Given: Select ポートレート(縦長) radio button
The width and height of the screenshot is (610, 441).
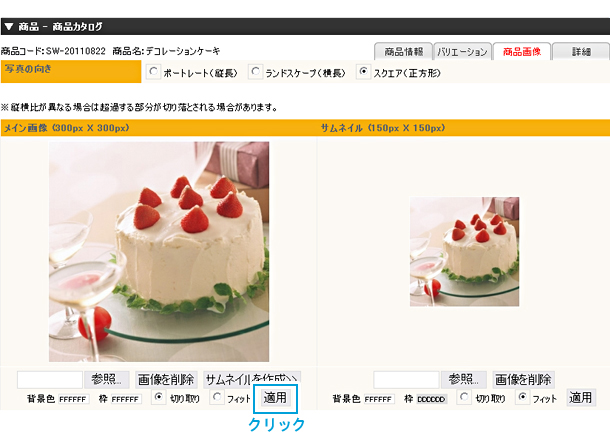Looking at the screenshot, I should (x=153, y=72).
